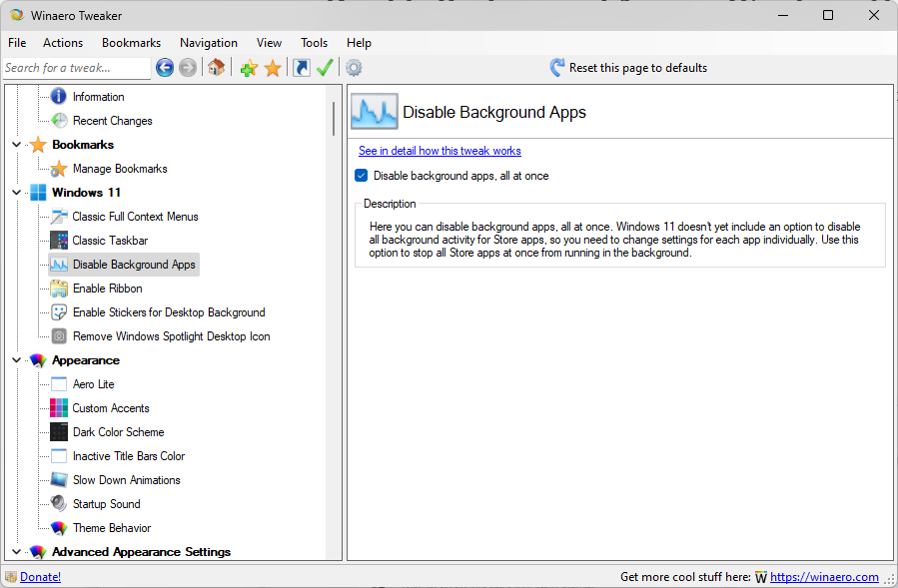Collapse the Windows 11 section
898x588 pixels.
16,192
